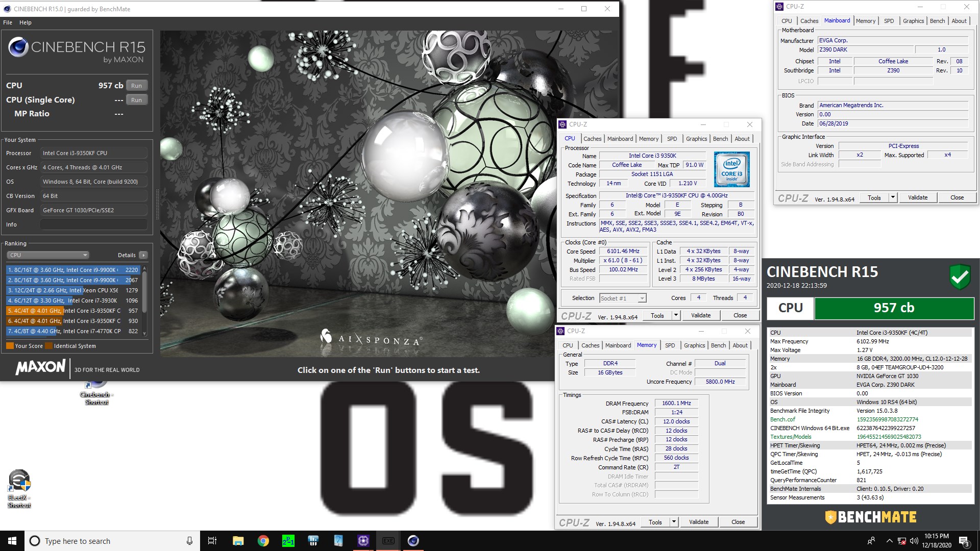The height and width of the screenshot is (551, 980).
Task: Click the CPU-Z title icon in Mainboard window
Action: coord(779,7)
